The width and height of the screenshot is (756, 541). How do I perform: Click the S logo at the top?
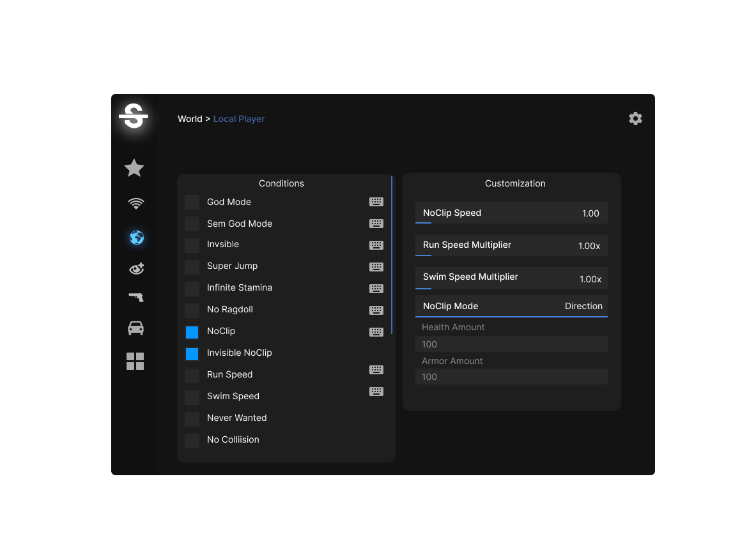click(x=134, y=116)
